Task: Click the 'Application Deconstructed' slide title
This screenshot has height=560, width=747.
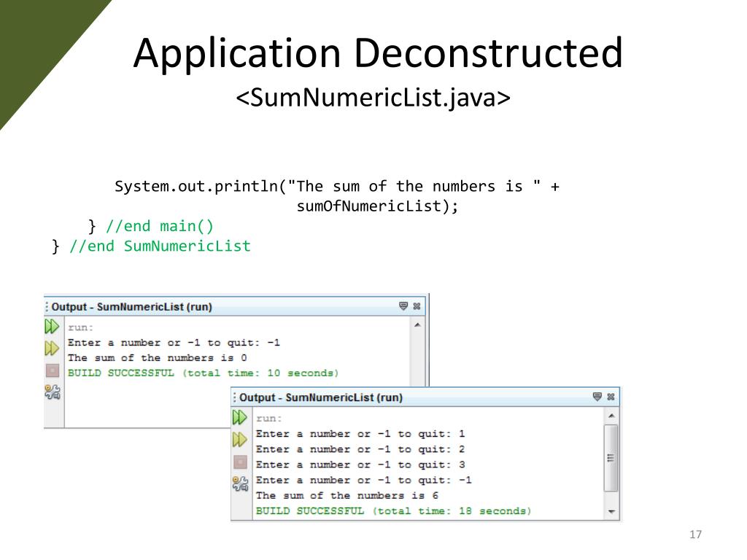Action: [378, 52]
